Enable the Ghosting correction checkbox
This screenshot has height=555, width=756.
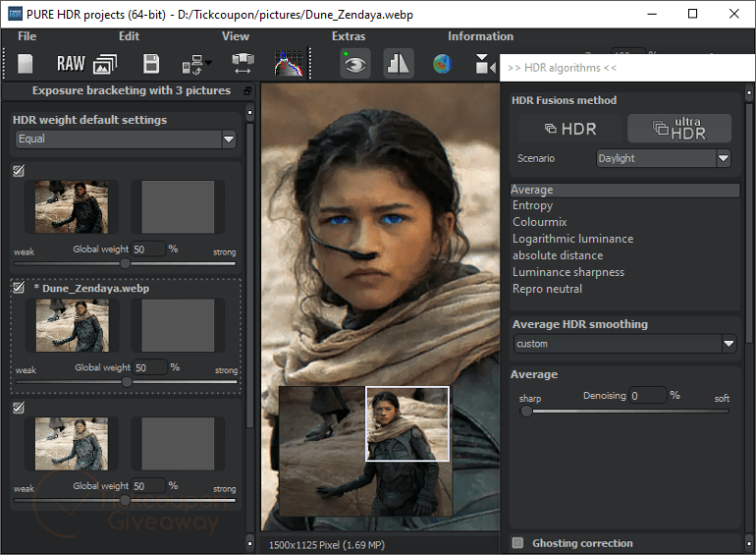[x=517, y=543]
